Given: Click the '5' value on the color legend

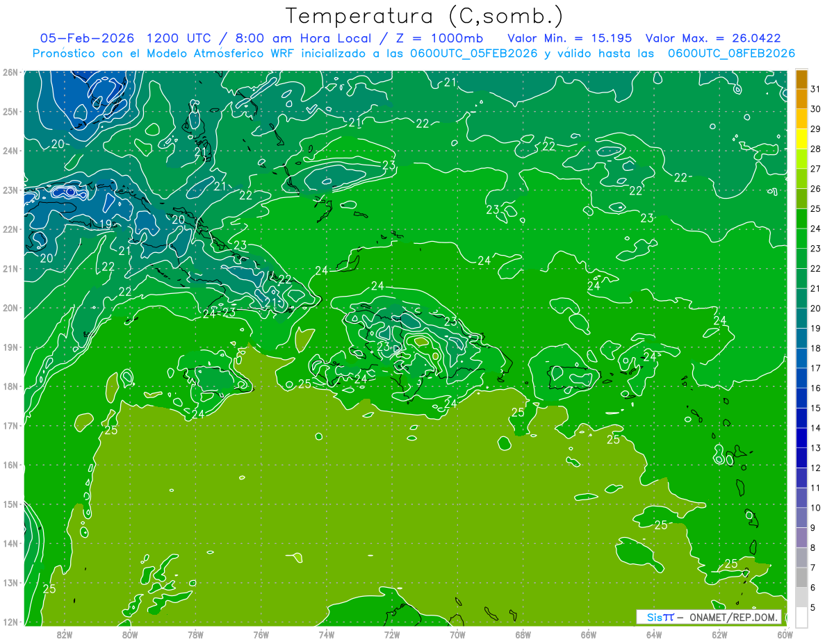Looking at the screenshot, I should (814, 608).
